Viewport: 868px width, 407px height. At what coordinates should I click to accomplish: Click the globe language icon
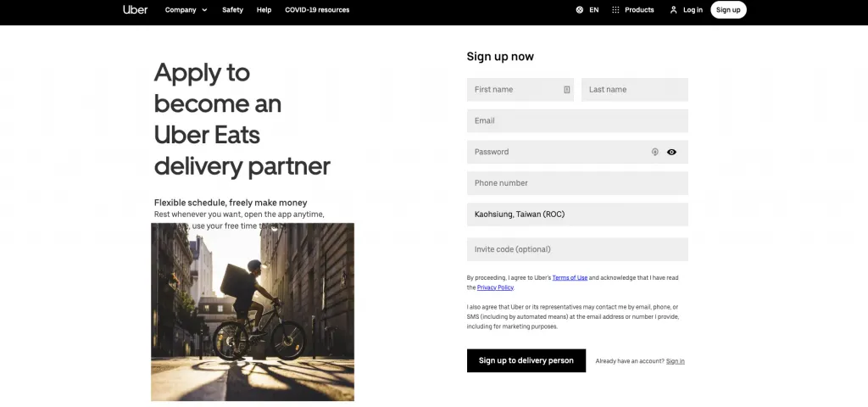pyautogui.click(x=580, y=10)
